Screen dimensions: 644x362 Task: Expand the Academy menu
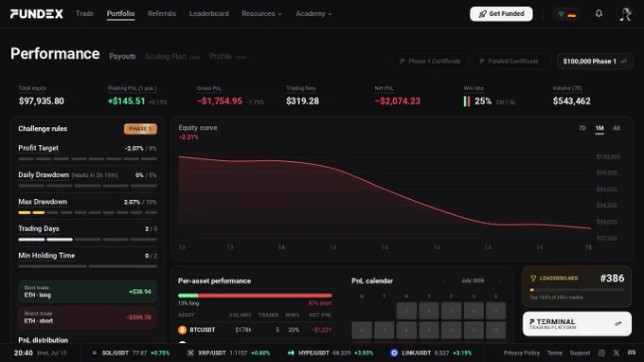click(313, 13)
